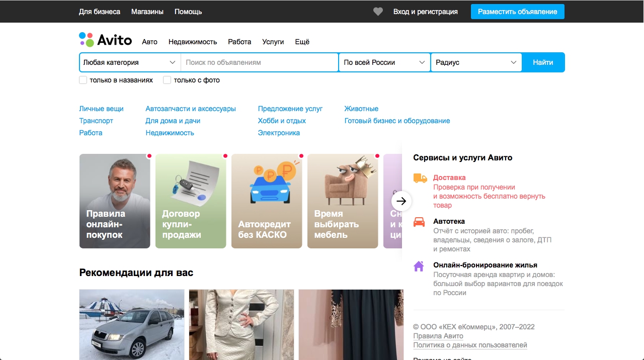
Task: Click the orange delivery truck icon
Action: (x=420, y=178)
